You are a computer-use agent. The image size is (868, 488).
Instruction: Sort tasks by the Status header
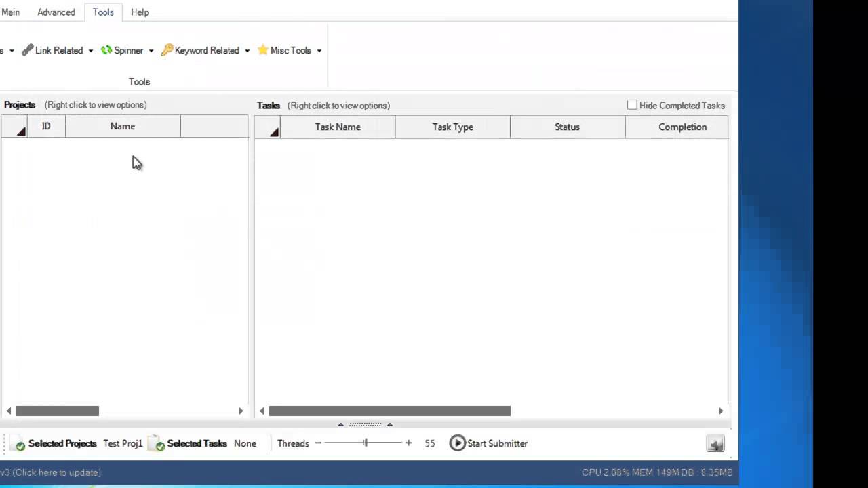(x=568, y=127)
